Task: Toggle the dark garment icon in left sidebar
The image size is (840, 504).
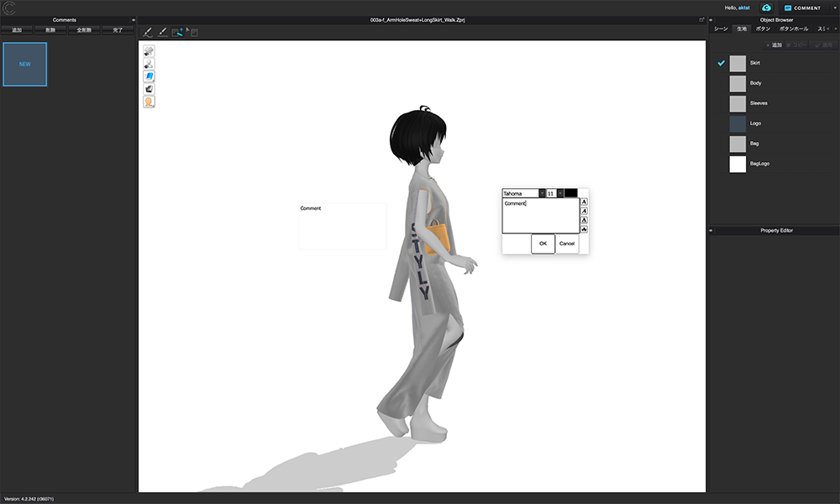Action: click(x=149, y=88)
